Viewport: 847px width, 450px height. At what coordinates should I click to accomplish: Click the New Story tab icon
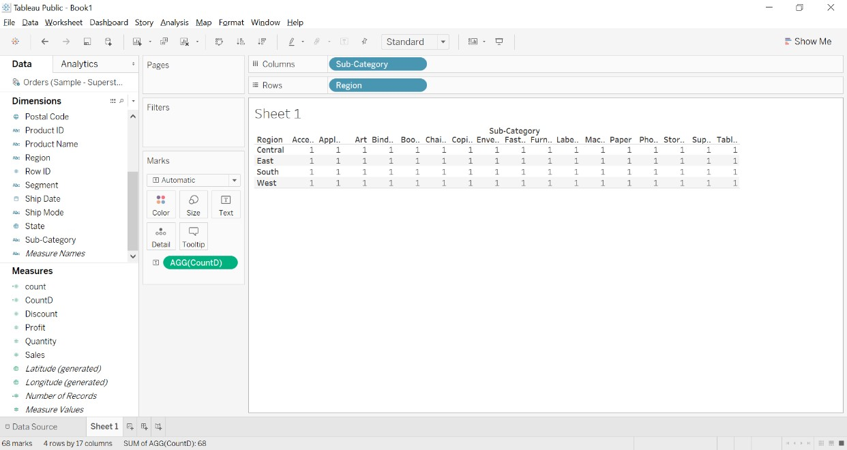coord(158,426)
